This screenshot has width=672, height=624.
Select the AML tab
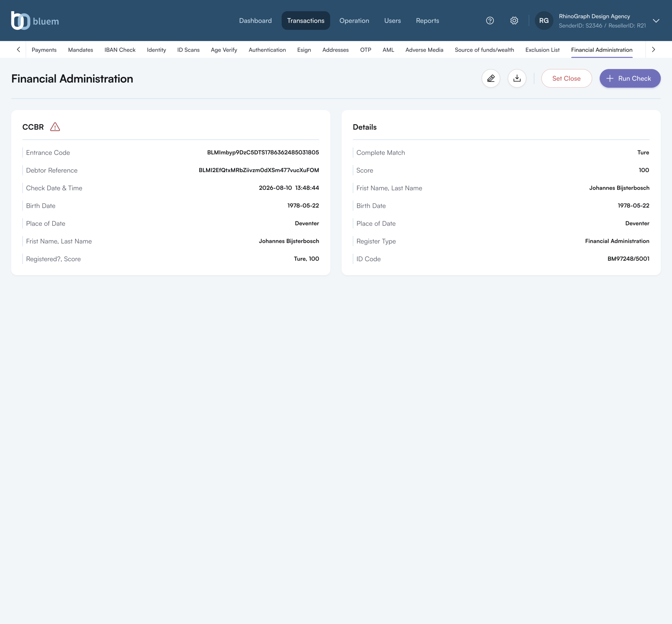tap(388, 50)
